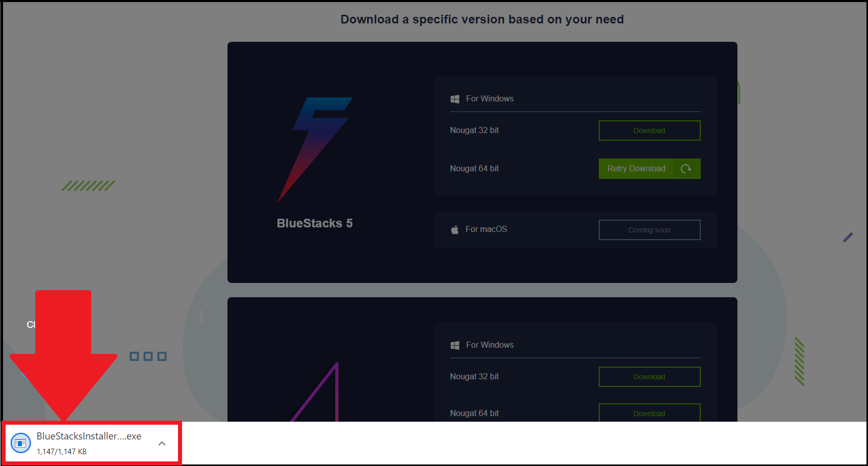Screen dimensions: 868x466
Task: Expand the BlueStacksInstaller download options chevron
Action: tap(162, 443)
